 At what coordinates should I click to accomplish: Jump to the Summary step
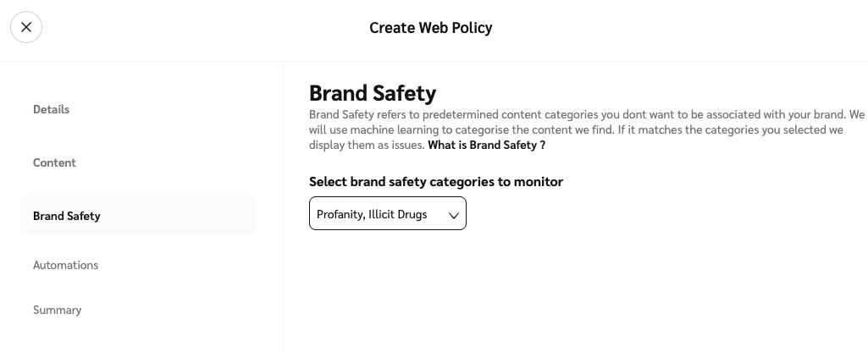click(x=58, y=310)
